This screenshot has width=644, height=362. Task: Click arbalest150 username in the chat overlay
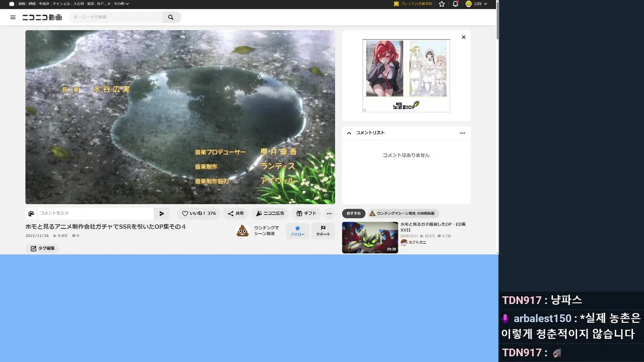[543, 318]
